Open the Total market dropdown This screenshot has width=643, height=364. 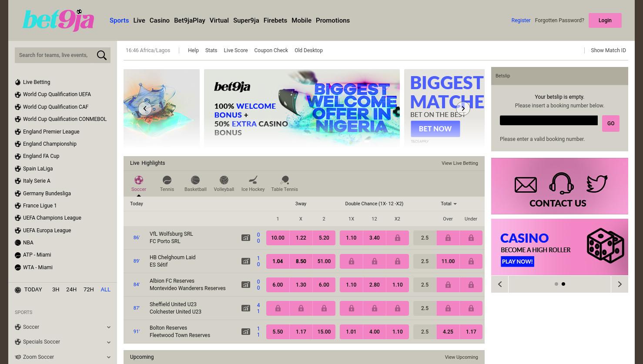pos(449,204)
